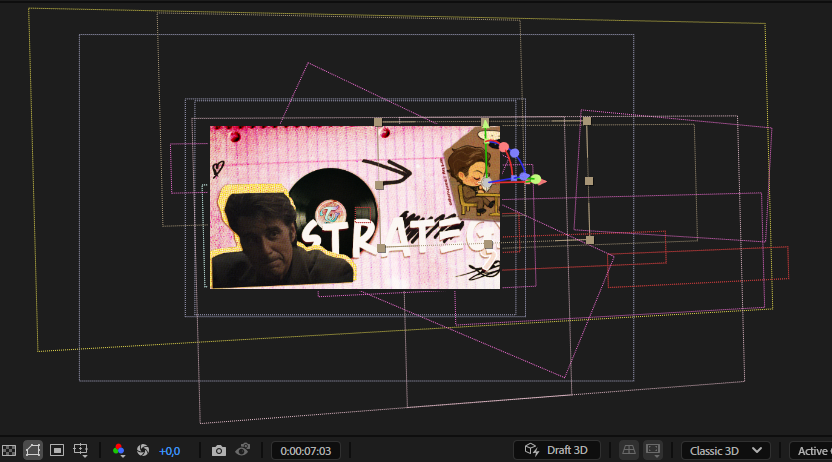The image size is (832, 462).
Task: Enable the region of interest tool
Action: [57, 450]
